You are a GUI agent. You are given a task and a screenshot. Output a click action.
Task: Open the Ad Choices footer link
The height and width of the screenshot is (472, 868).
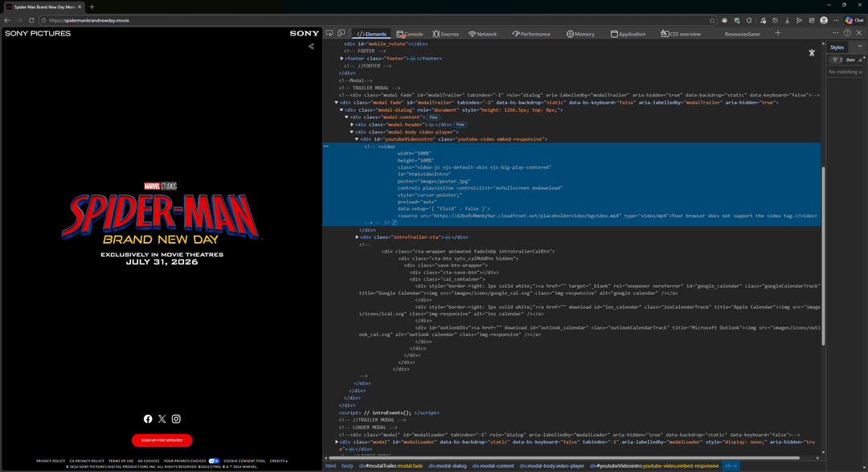(x=149, y=461)
